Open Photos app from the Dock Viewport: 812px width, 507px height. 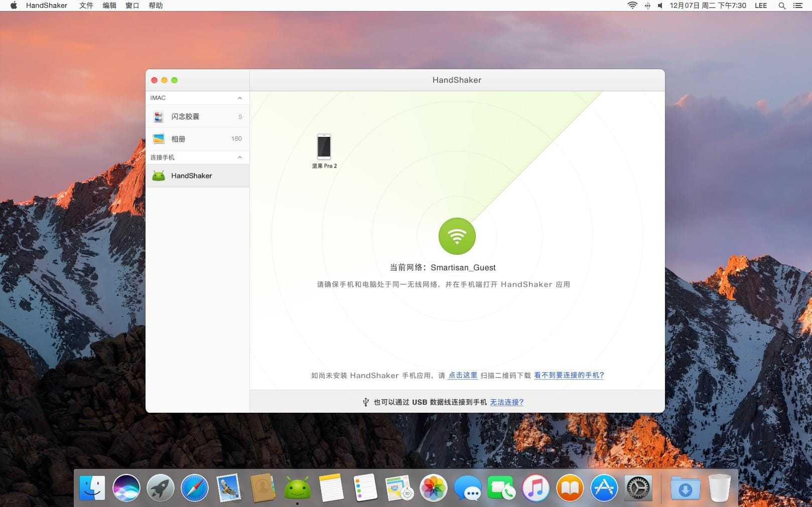433,488
